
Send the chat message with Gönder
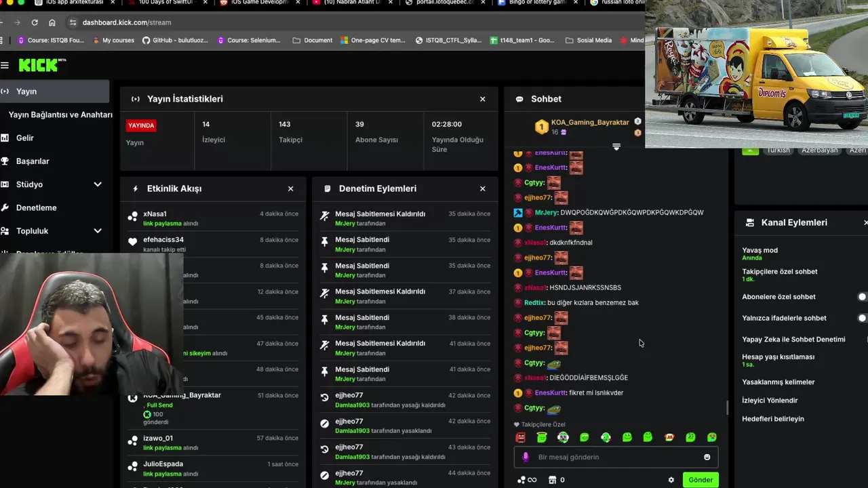pyautogui.click(x=701, y=480)
